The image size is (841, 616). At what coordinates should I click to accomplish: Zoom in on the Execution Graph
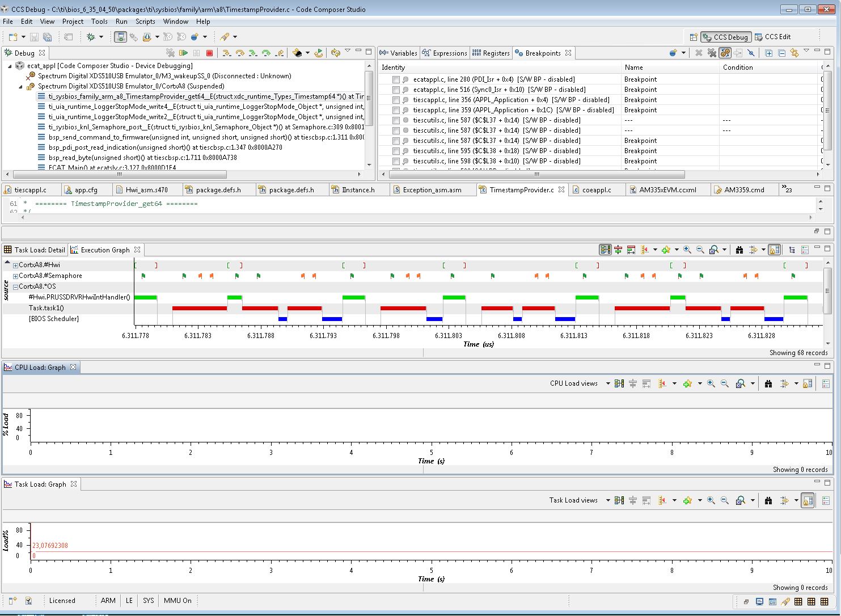tap(687, 250)
